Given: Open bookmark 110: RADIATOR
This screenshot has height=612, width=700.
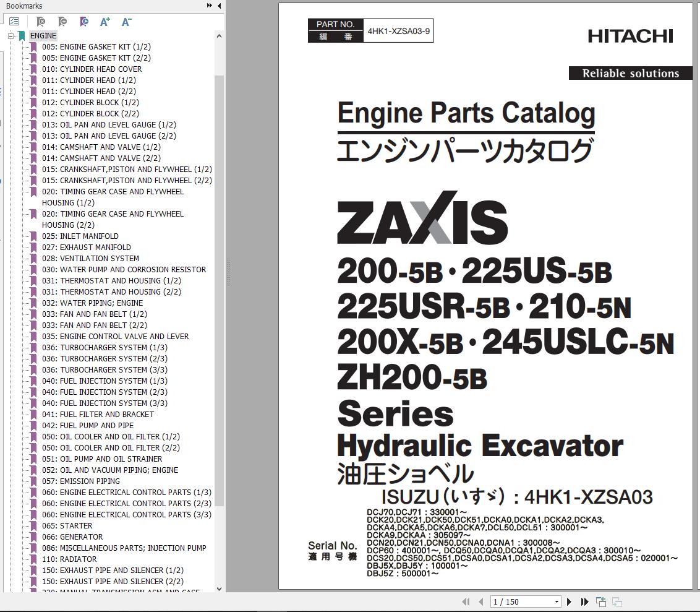Looking at the screenshot, I should tap(69, 559).
